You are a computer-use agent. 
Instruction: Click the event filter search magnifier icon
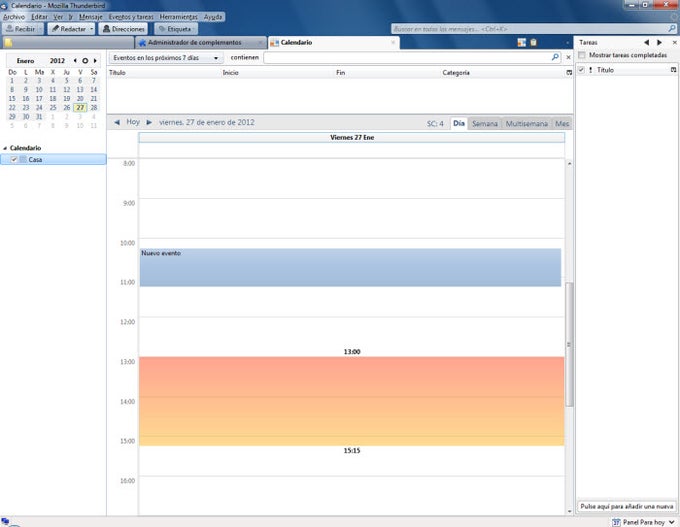[555, 57]
